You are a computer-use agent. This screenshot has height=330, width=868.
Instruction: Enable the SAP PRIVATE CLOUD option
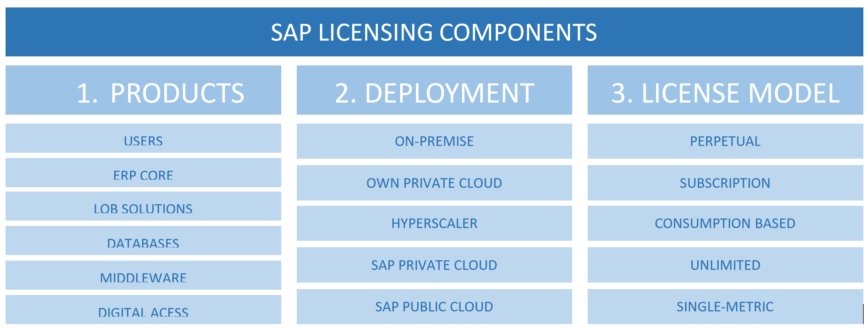click(x=434, y=265)
